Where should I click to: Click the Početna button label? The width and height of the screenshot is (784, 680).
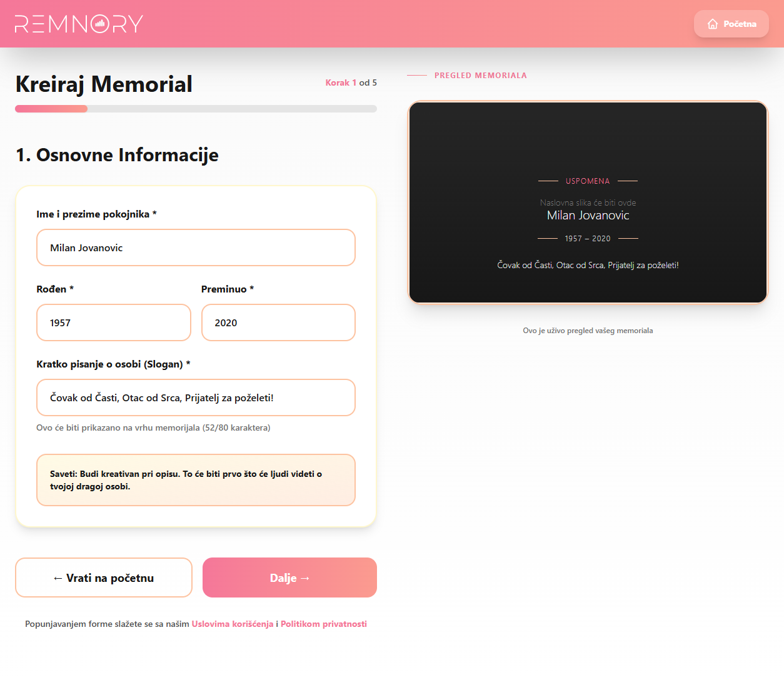[740, 24]
